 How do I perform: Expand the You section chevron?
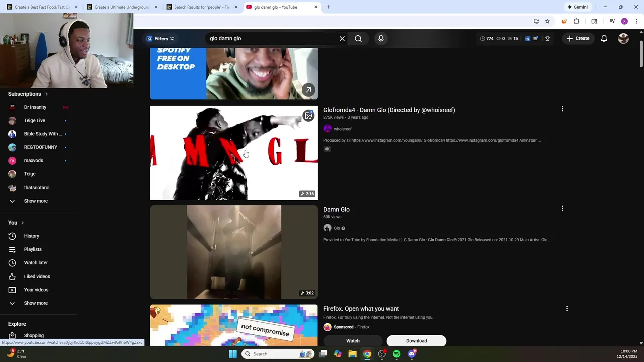[x=22, y=223]
